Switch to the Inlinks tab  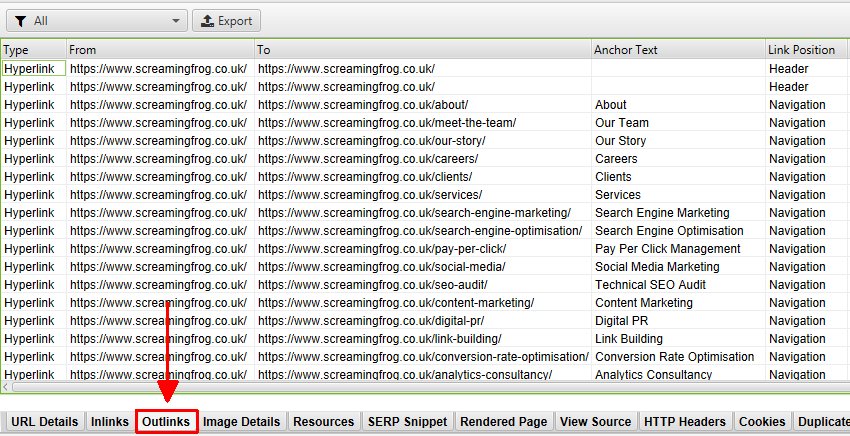click(110, 422)
